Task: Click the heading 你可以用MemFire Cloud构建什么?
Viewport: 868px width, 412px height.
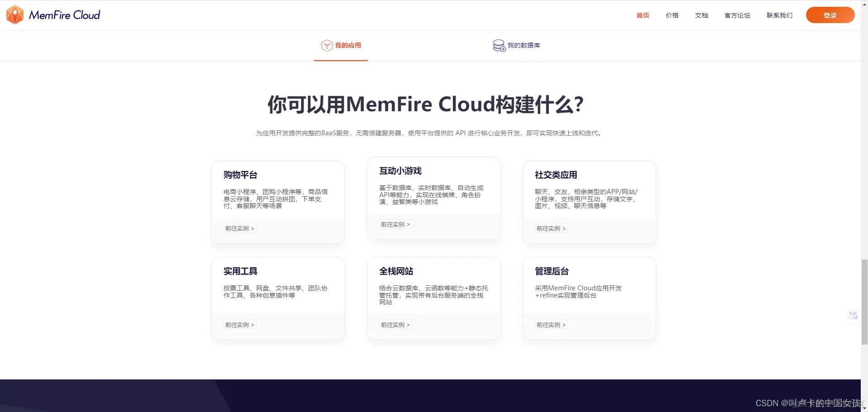Action: click(426, 104)
